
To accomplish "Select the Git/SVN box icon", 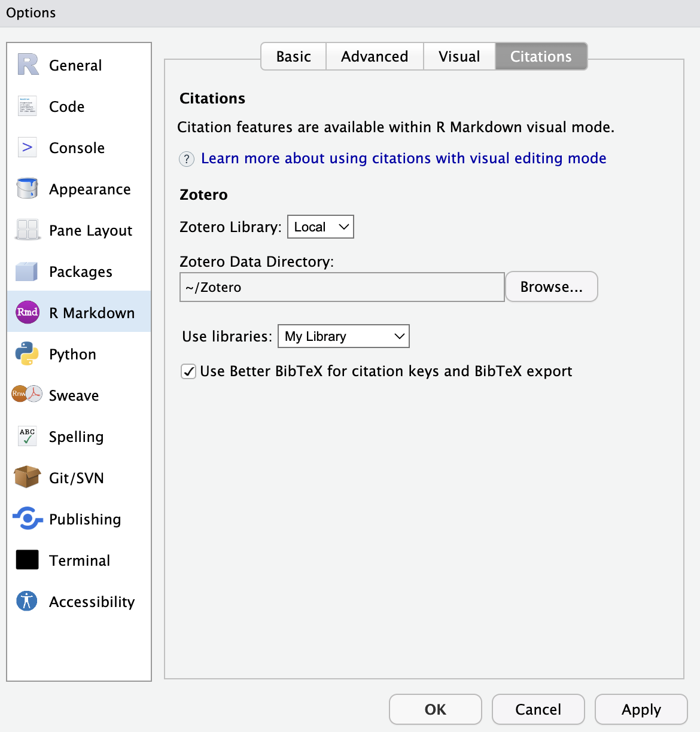I will click(x=26, y=477).
